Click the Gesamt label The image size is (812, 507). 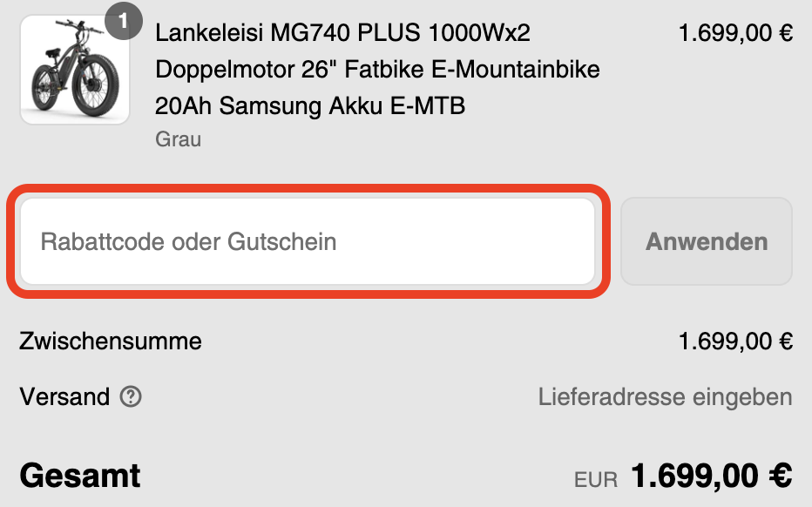click(x=80, y=476)
